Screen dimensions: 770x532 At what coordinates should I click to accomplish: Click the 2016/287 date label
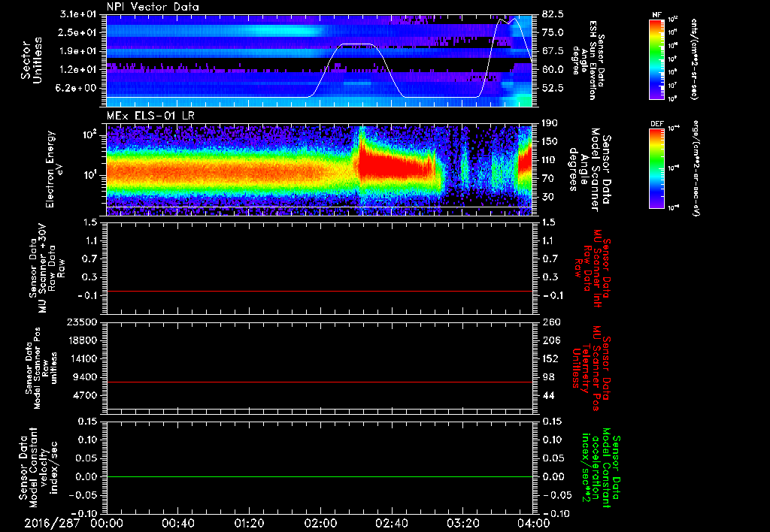point(52,524)
